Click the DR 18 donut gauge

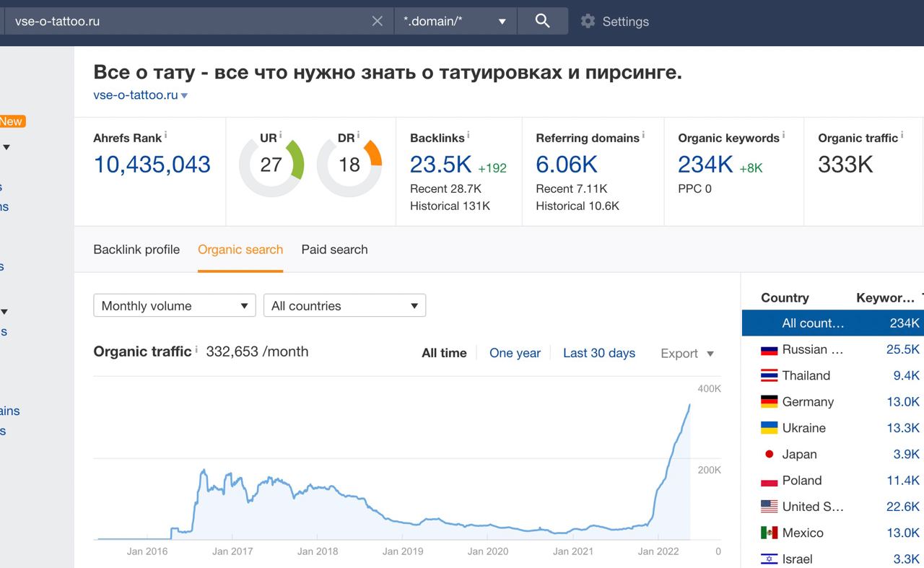(x=349, y=165)
